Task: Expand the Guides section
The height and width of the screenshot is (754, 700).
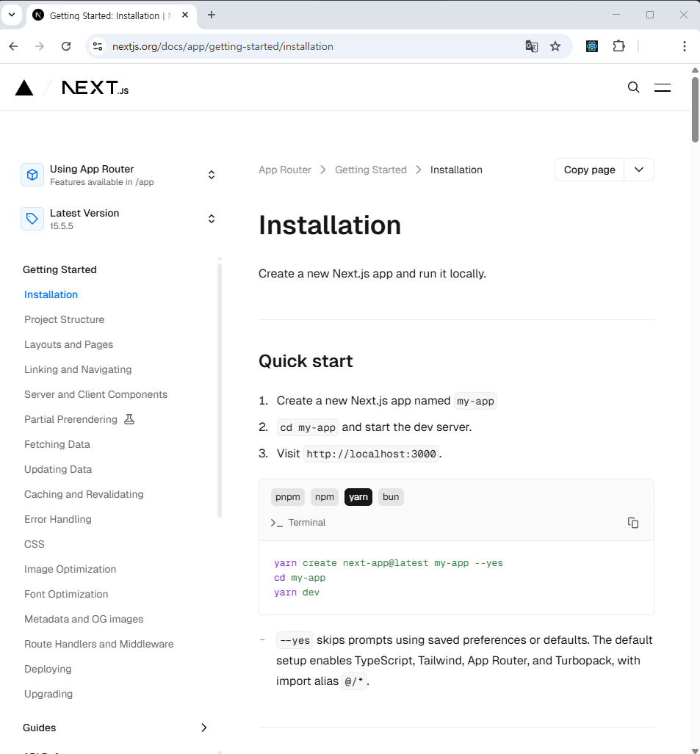Action: click(x=203, y=728)
